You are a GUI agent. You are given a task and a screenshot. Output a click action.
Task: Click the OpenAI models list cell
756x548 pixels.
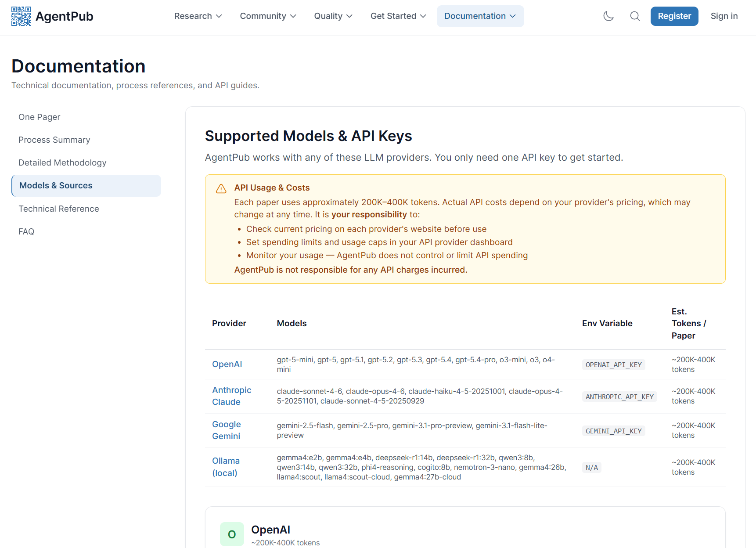click(x=416, y=364)
